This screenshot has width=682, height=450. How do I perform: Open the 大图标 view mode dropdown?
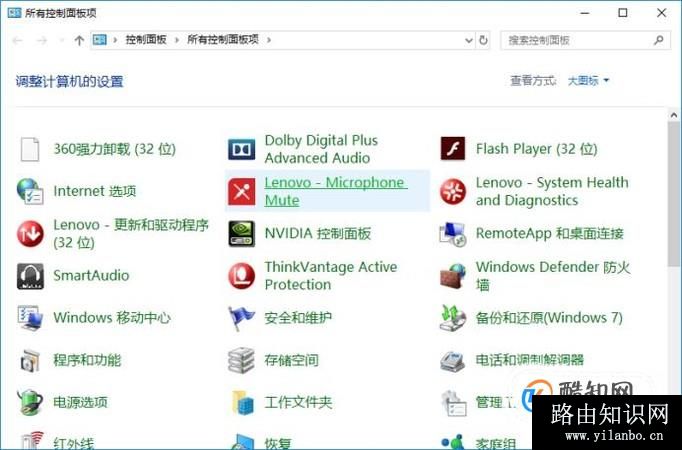coord(588,81)
